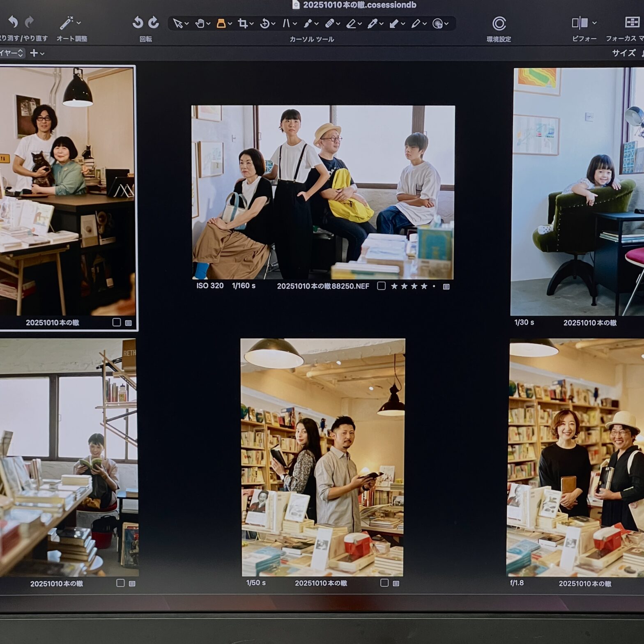This screenshot has width=644, height=644.
Task: Rotate image counterclockwise with left 回転 icon
Action: [138, 23]
